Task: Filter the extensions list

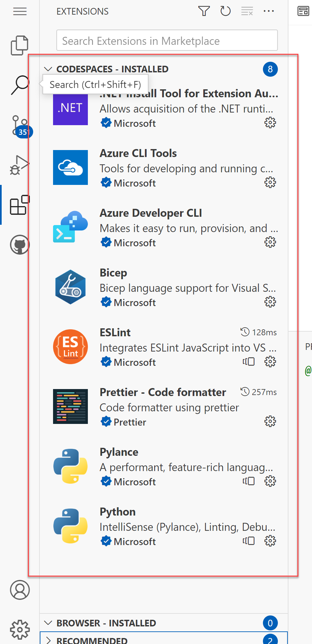Action: (204, 11)
